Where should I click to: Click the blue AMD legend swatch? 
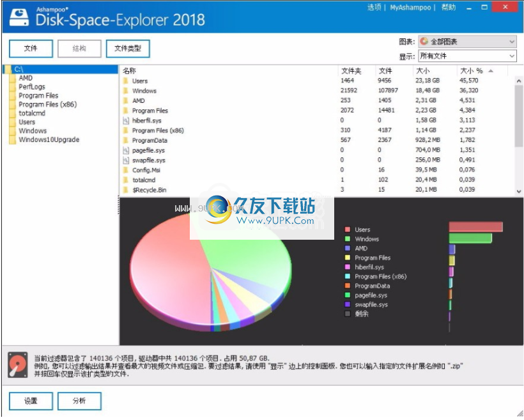(347, 248)
